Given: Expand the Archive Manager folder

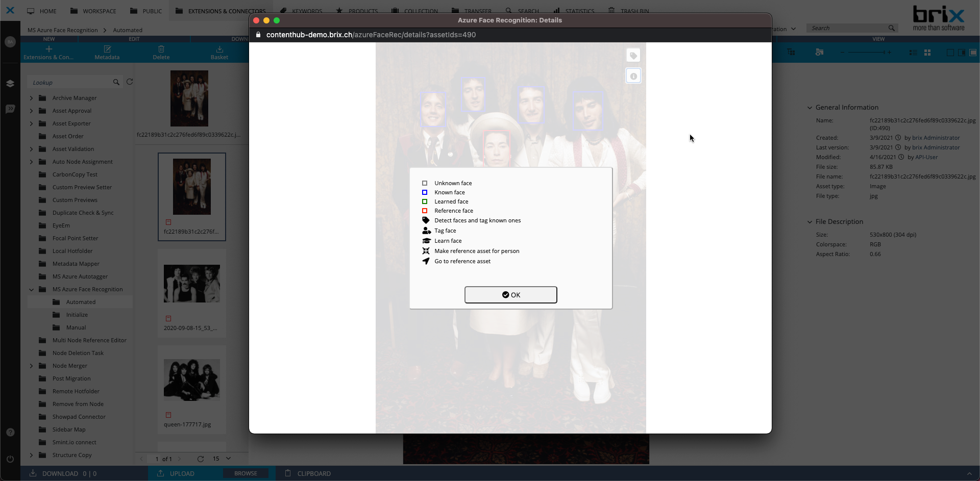Looking at the screenshot, I should 31,98.
